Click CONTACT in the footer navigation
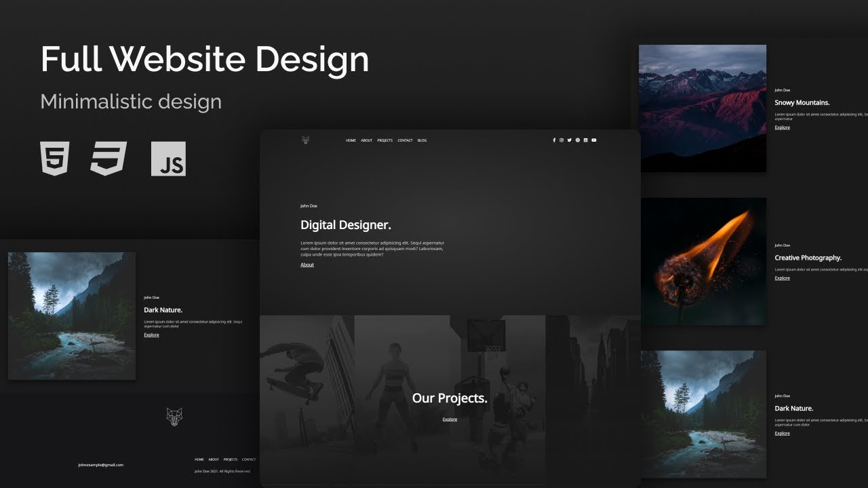Screen dimensions: 868x488 point(248,459)
